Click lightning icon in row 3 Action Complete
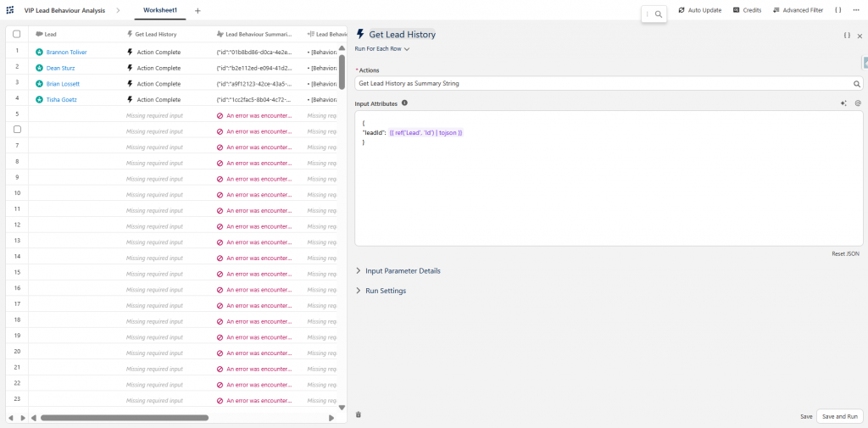Screen dimensions: 868x428 (130, 84)
